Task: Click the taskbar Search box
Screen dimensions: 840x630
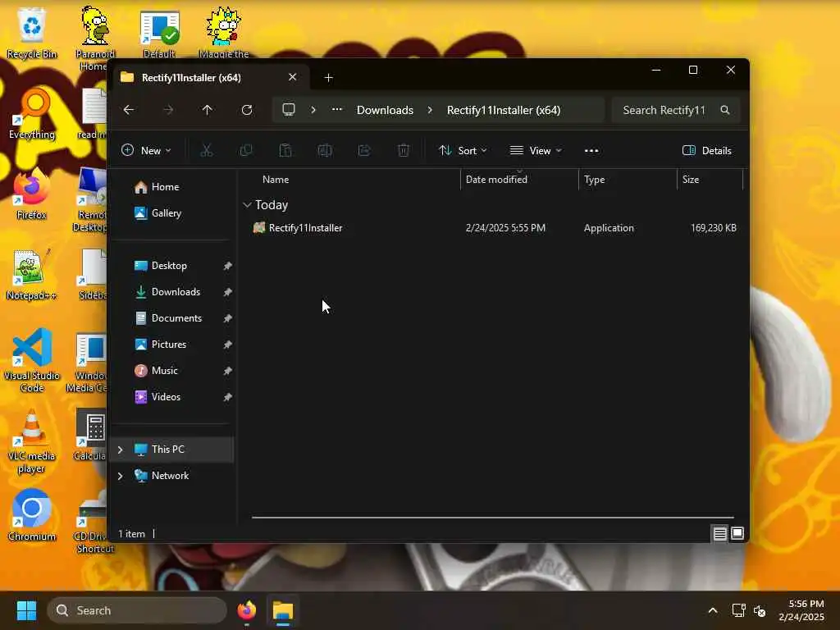Action: click(x=137, y=610)
